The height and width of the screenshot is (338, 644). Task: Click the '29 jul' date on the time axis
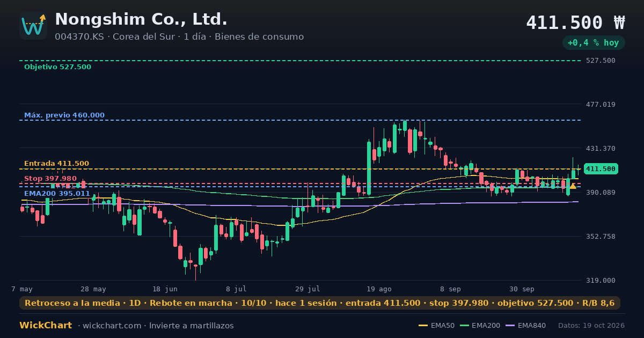tap(308, 289)
